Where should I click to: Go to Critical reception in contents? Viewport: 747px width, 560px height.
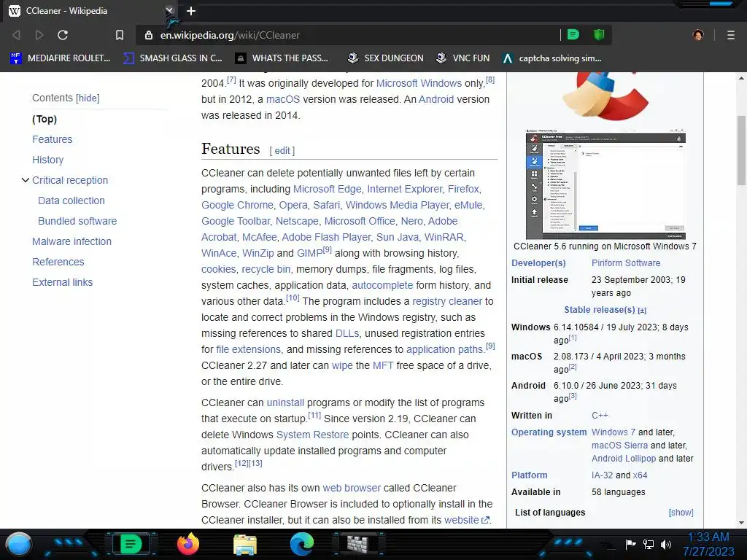pos(70,181)
